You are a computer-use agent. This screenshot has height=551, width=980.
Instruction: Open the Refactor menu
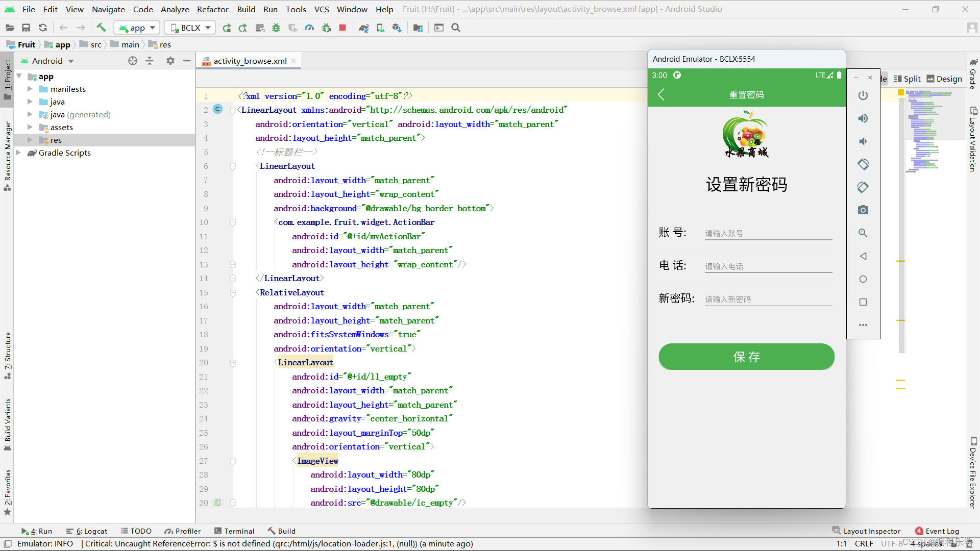coord(212,9)
